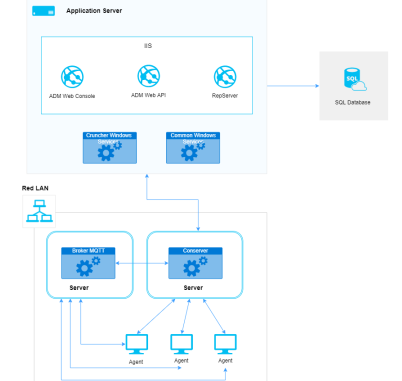The image size is (402, 381).
Task: Select Server label under Conserver
Action: [193, 288]
